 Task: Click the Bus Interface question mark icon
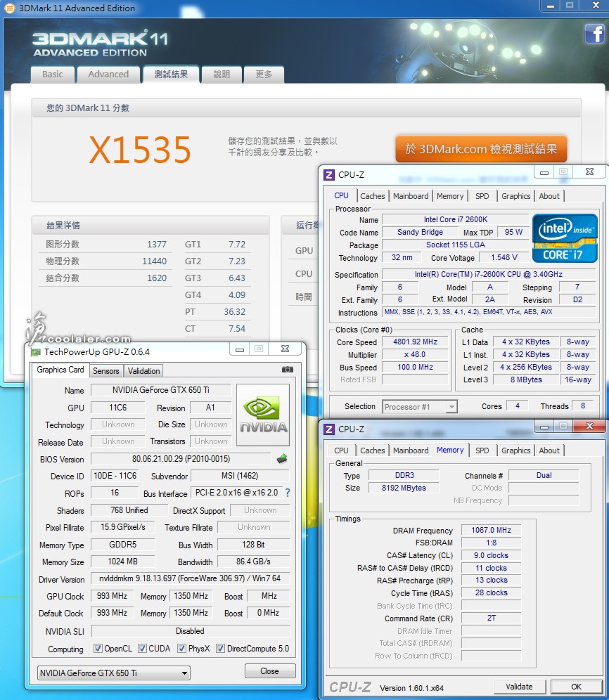click(x=288, y=493)
